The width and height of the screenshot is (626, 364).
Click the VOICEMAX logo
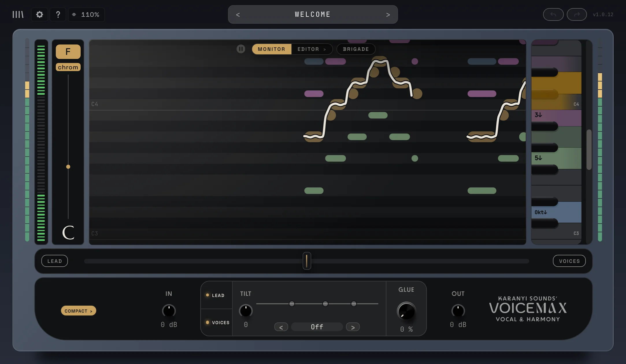(528, 308)
